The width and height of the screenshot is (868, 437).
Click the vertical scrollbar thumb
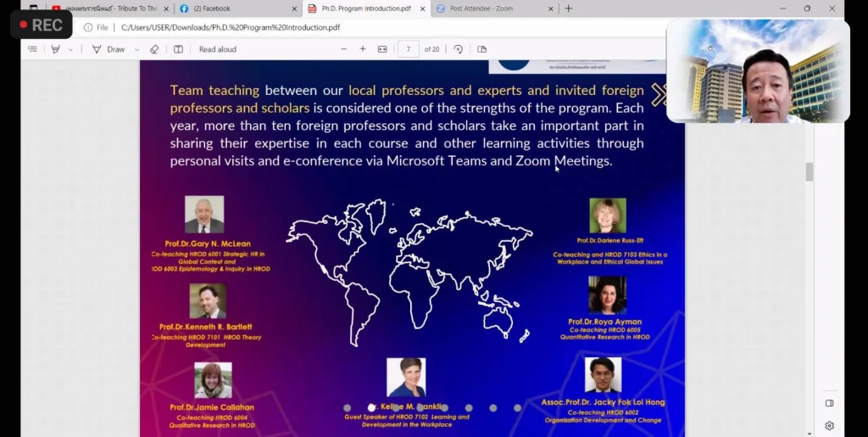tap(809, 171)
